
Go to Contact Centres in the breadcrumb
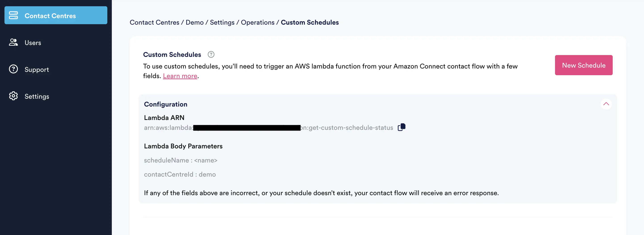coord(154,22)
